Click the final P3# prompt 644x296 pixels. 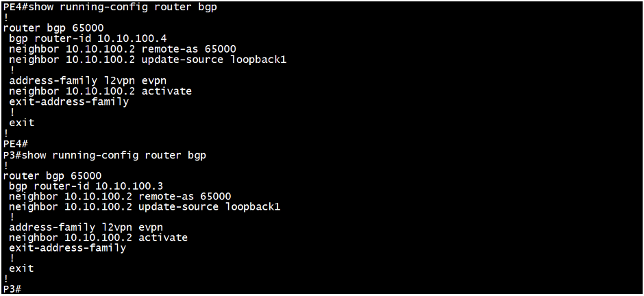click(12, 289)
